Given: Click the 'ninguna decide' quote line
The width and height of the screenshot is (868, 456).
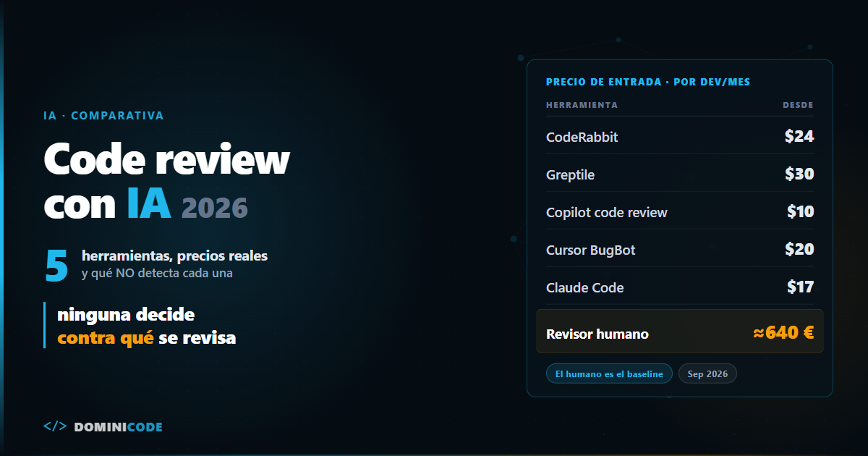Looking at the screenshot, I should [126, 315].
